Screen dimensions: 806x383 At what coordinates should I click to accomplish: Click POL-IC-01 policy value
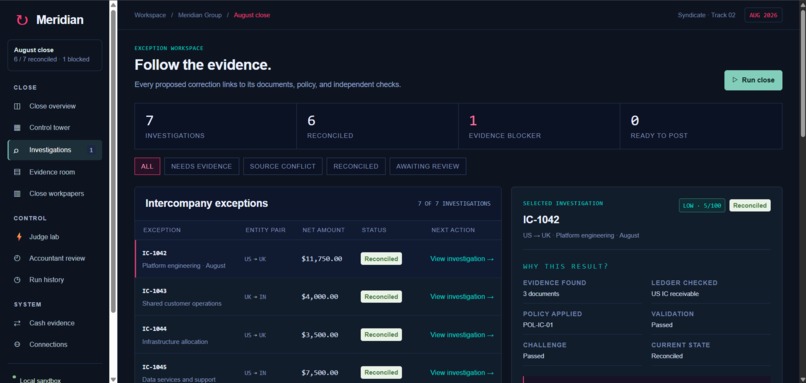point(538,325)
